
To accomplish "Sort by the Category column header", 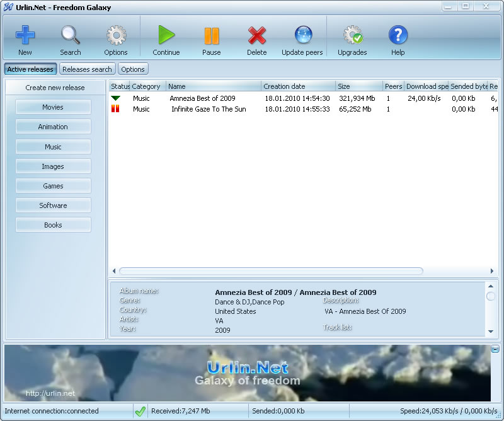I will [x=148, y=86].
